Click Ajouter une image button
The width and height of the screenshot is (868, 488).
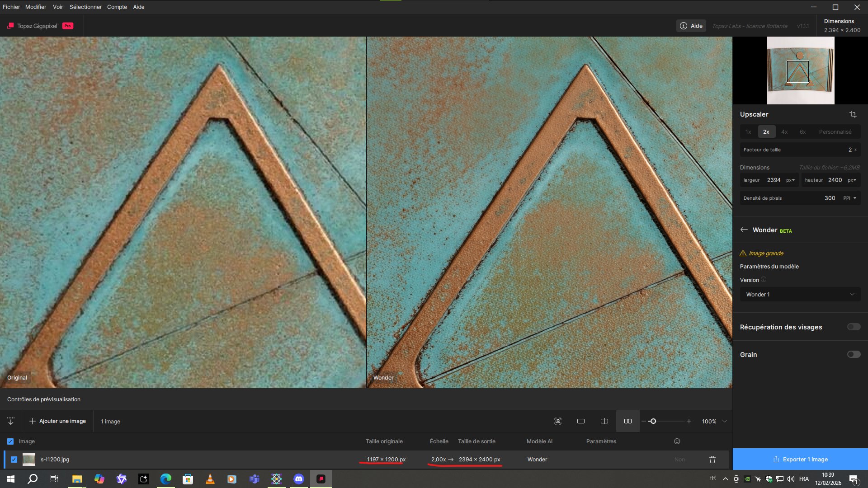58,421
